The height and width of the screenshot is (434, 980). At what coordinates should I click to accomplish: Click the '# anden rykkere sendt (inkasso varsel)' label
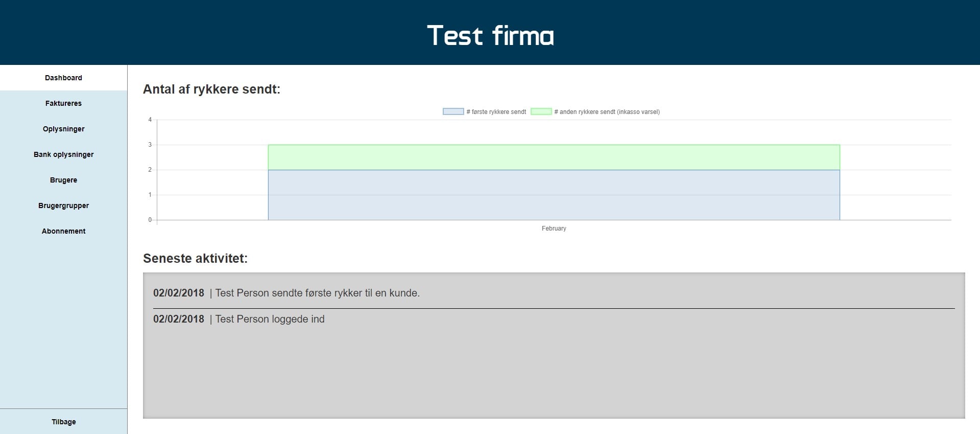(607, 112)
